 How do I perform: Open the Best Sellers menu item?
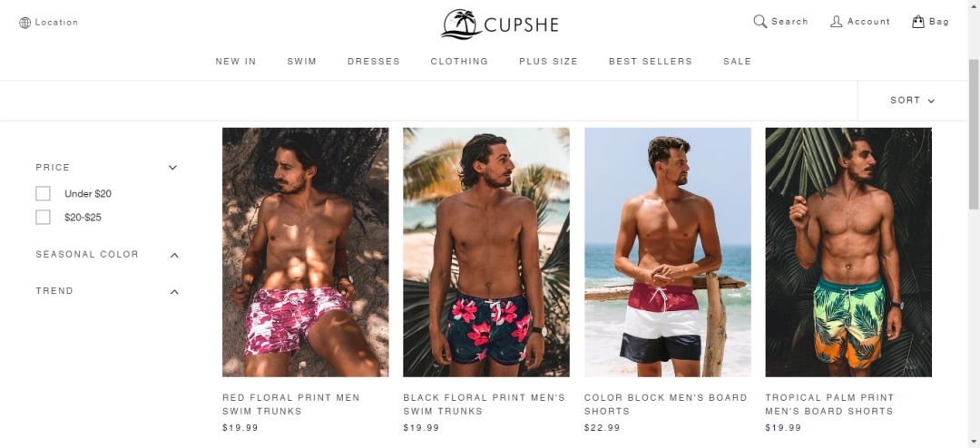[x=651, y=62]
